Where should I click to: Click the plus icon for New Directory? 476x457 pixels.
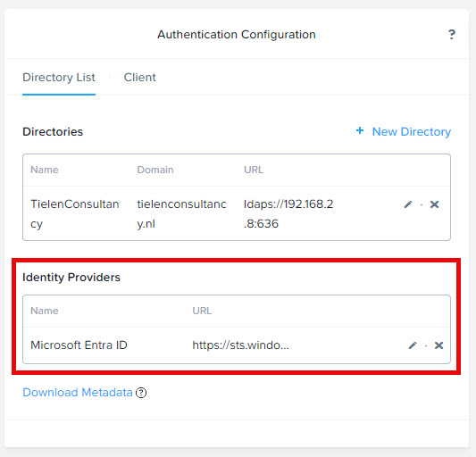(360, 131)
